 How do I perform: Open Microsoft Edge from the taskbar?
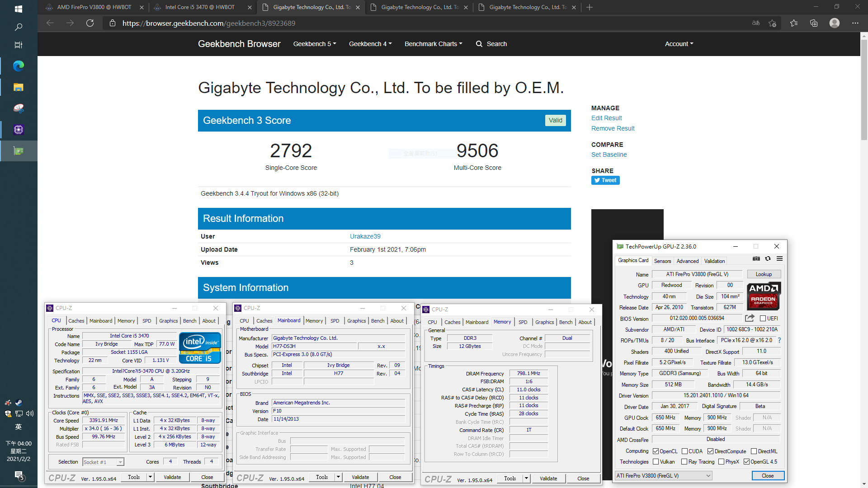[19, 66]
